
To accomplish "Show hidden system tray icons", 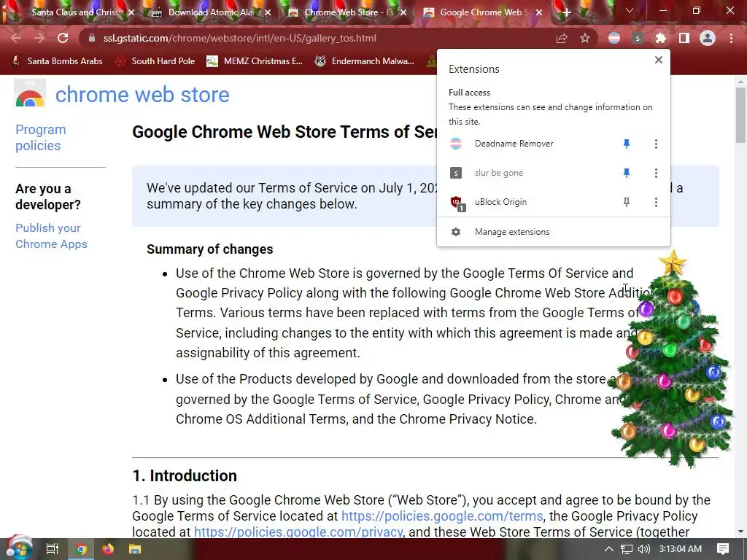I will coord(609,549).
